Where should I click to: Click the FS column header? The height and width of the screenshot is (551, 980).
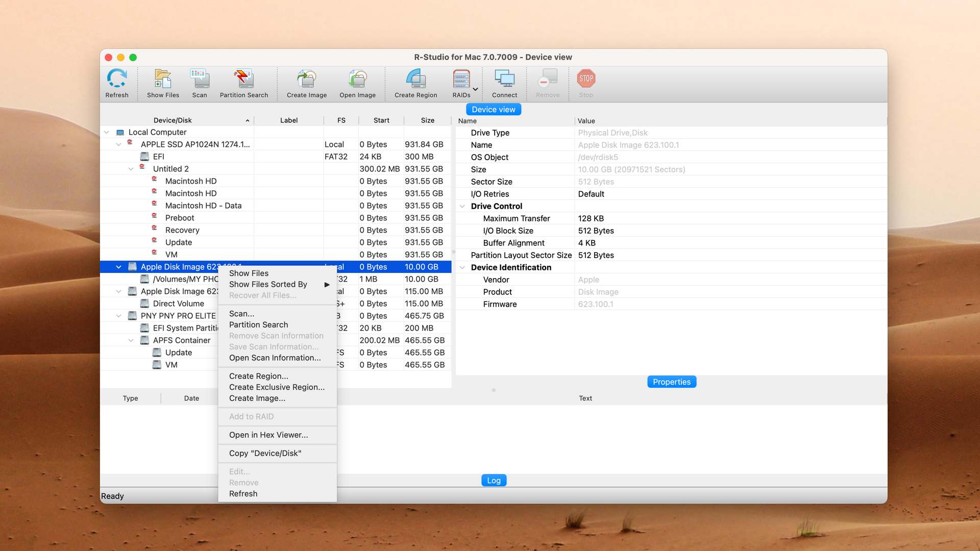[341, 120]
